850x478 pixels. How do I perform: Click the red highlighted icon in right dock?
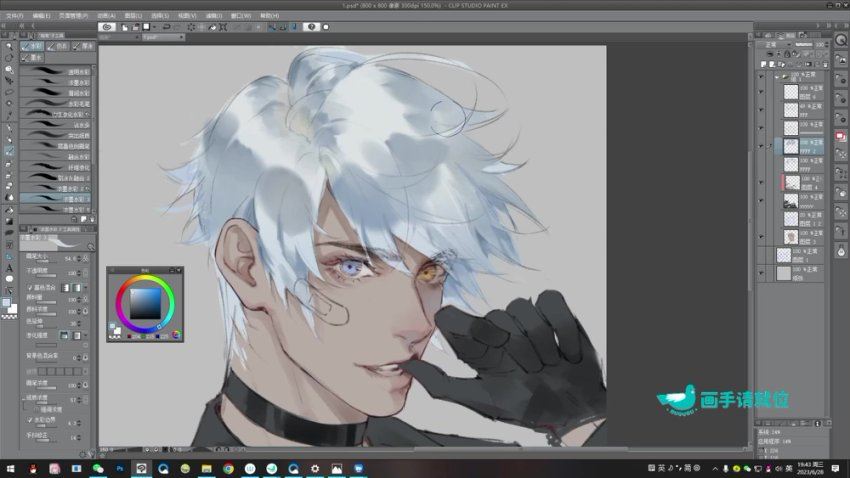pyautogui.click(x=841, y=136)
